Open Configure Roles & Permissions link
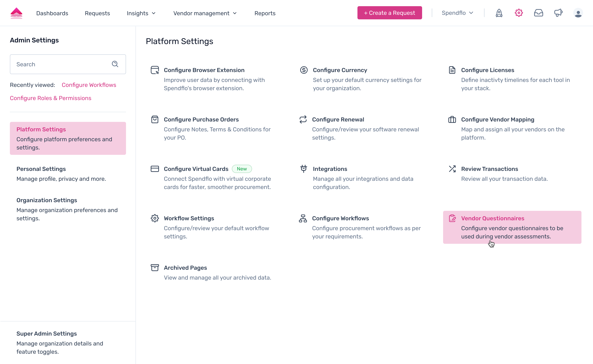This screenshot has width=593, height=364. 51,98
